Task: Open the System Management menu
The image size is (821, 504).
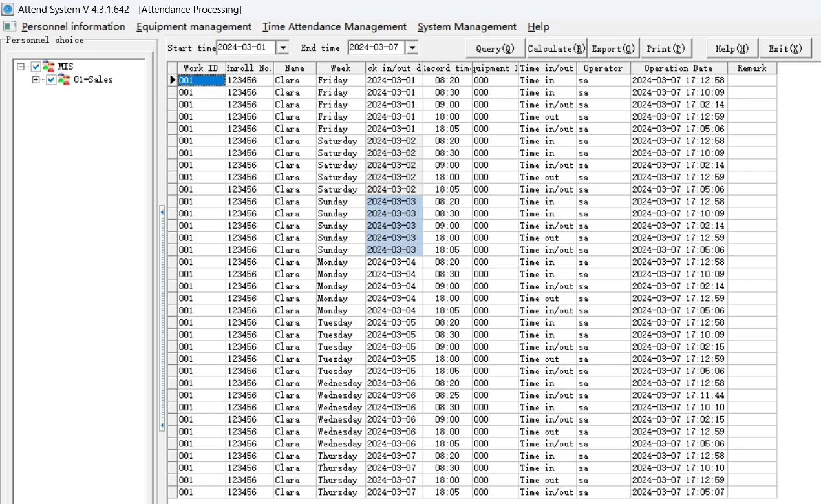Action: [467, 26]
